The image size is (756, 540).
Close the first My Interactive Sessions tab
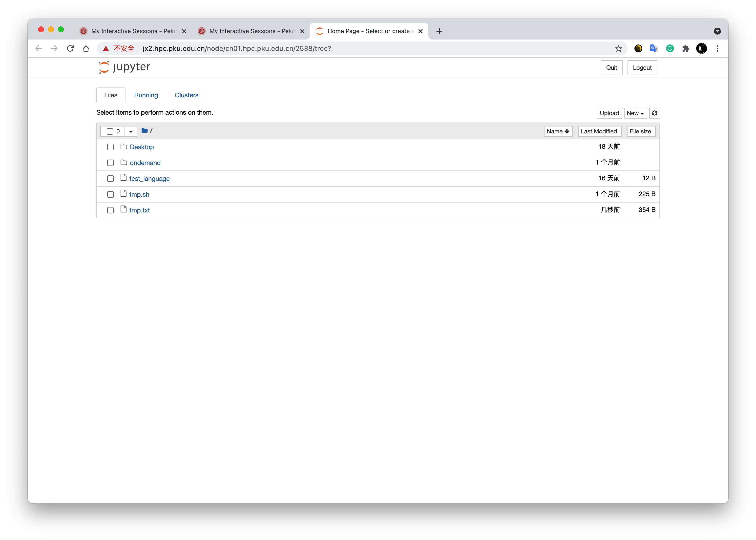[184, 31]
